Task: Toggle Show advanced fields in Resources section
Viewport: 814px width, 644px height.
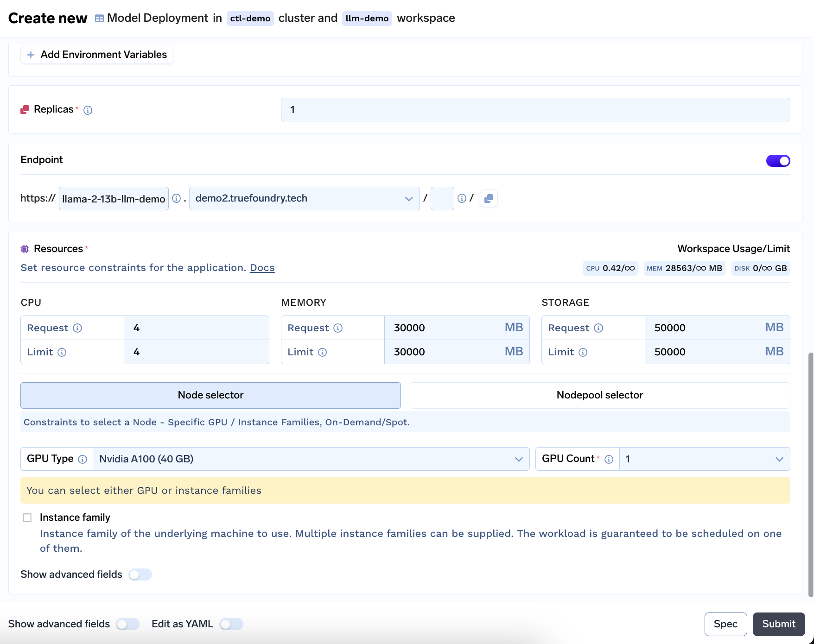Action: pyautogui.click(x=140, y=575)
